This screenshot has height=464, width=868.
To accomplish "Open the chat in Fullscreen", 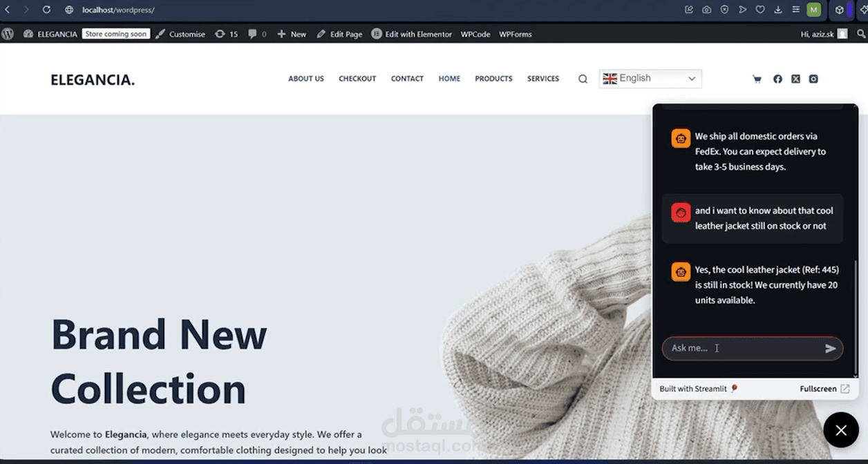I will pos(824,389).
